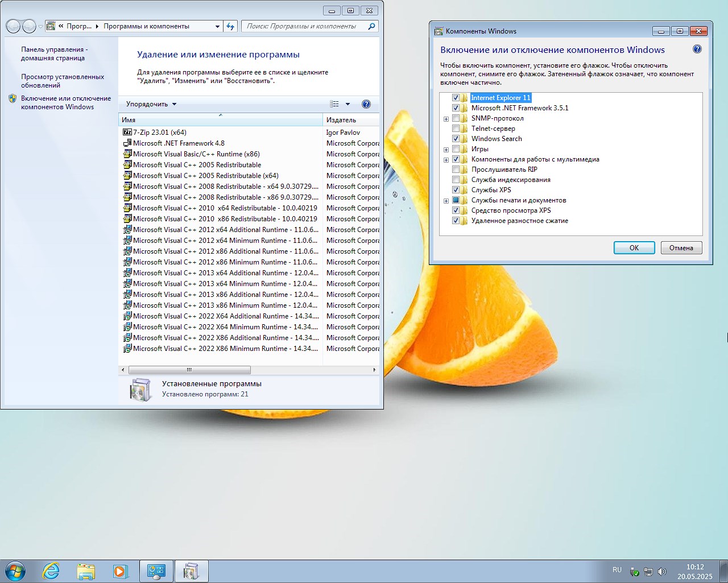
Task: Open Включение или отключение компонентов Windows link
Action: [66, 102]
